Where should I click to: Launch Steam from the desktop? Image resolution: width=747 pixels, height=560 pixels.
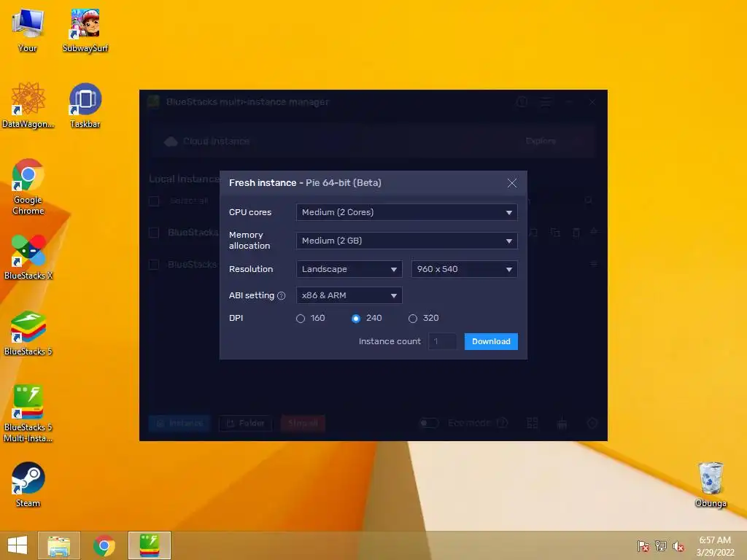pos(28,484)
